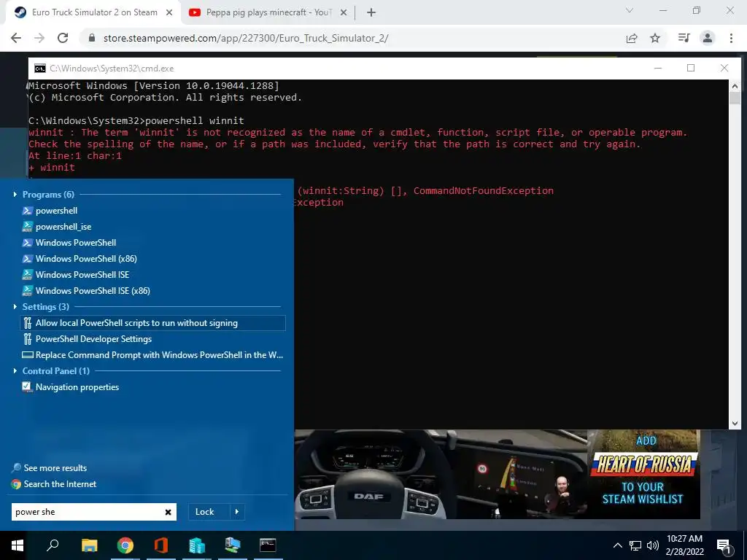Close the Euro Truck Simulator 2 tab
This screenshot has width=747, height=560.
(169, 13)
